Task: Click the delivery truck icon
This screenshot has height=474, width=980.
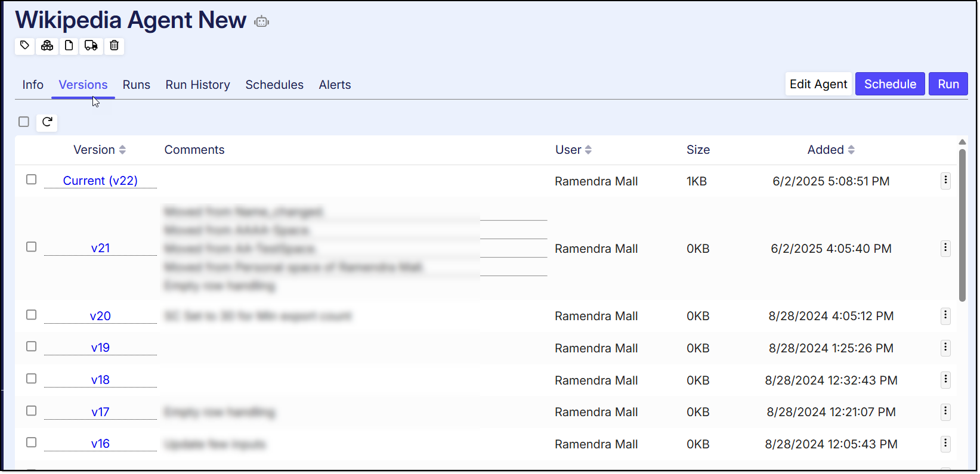Action: (x=91, y=45)
